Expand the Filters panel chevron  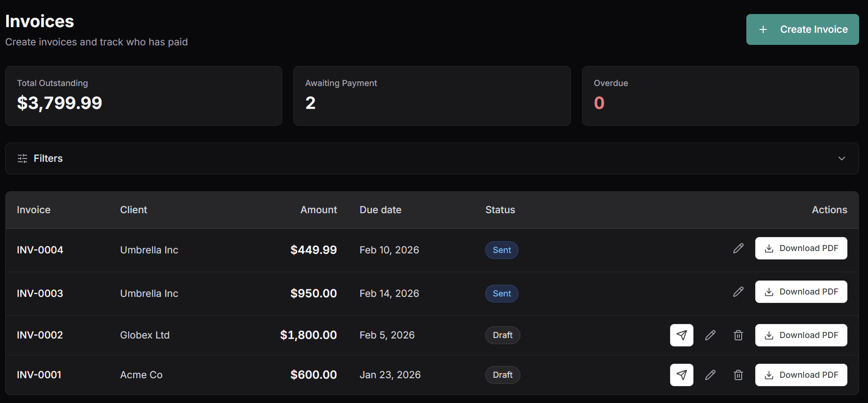(x=841, y=158)
